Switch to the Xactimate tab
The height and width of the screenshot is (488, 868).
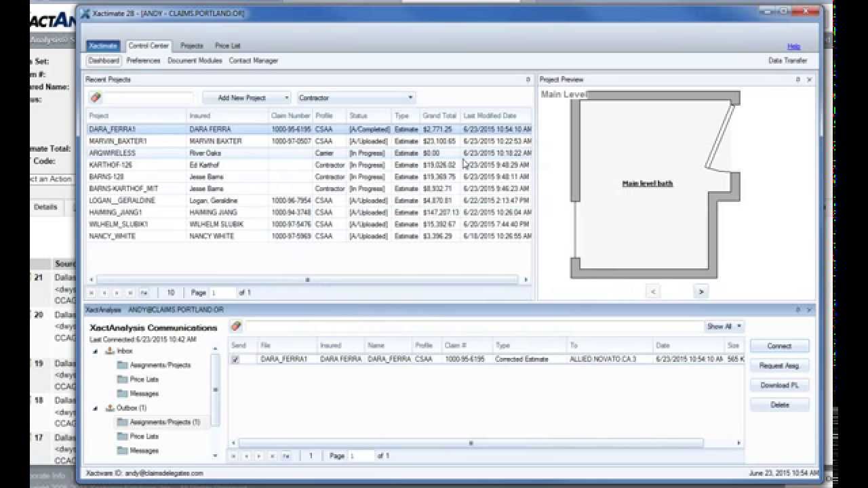(x=103, y=45)
